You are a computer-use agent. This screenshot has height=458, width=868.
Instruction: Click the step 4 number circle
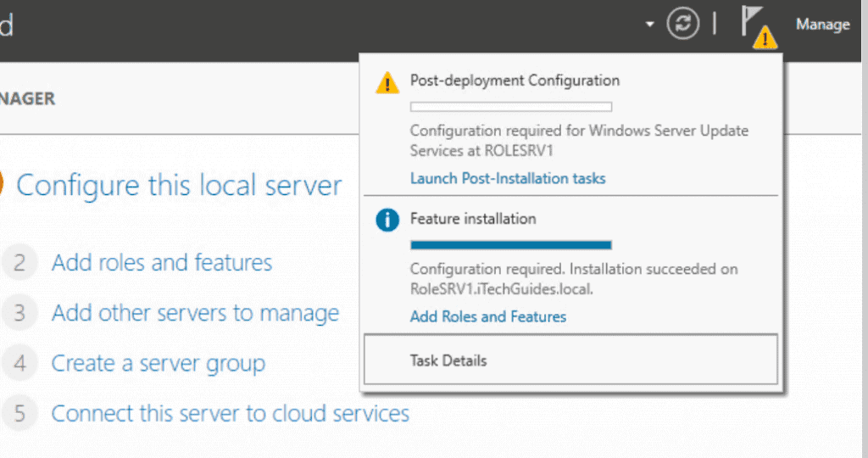click(19, 363)
